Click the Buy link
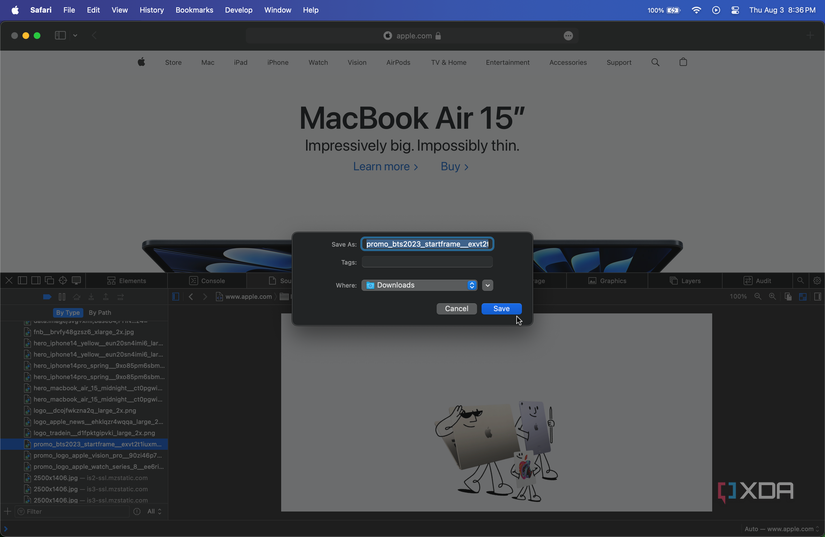The height and width of the screenshot is (537, 825). click(x=455, y=167)
